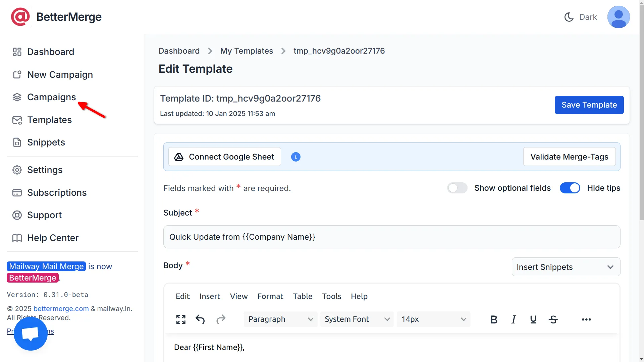
Task: Disable the Hide tips toggle
Action: 570,188
